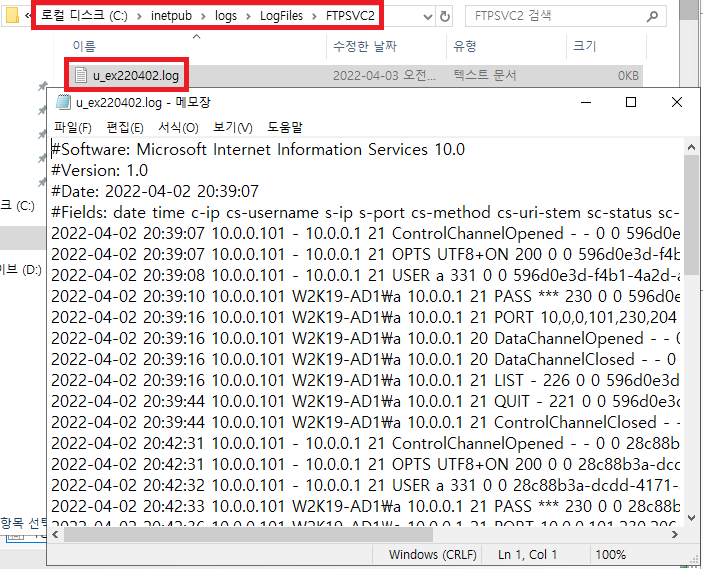Click Notepad horizontal scrollbar left arrow

[x=56, y=534]
